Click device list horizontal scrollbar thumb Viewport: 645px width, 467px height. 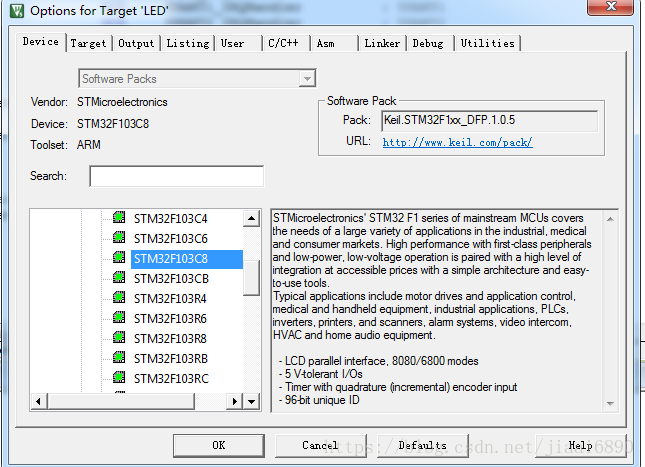121,401
